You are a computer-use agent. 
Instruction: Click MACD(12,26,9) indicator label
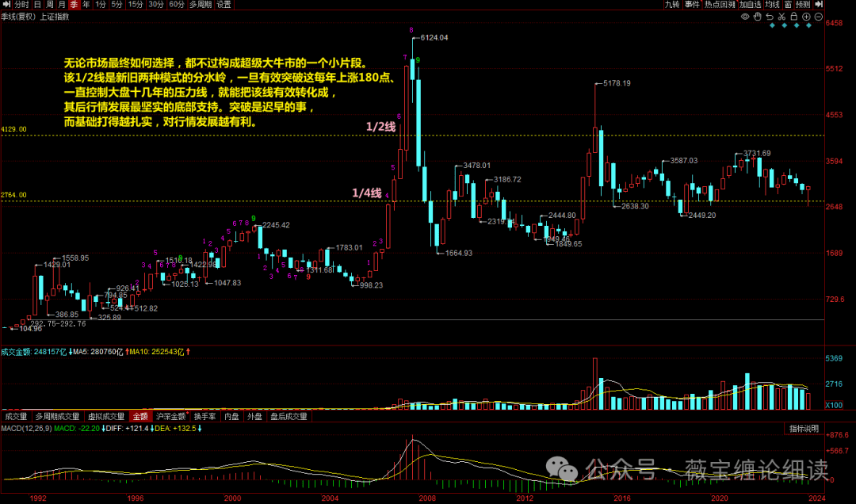click(x=26, y=429)
